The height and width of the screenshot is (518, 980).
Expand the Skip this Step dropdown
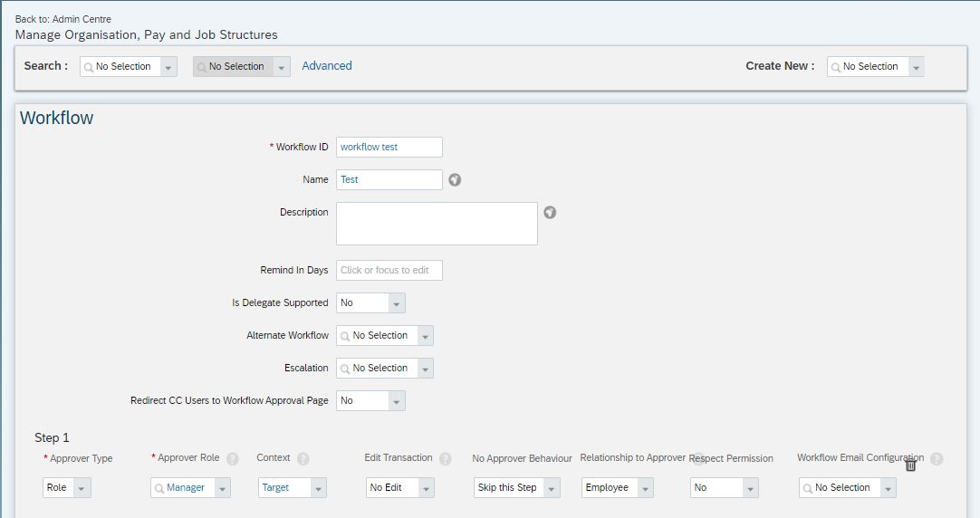tap(552, 488)
